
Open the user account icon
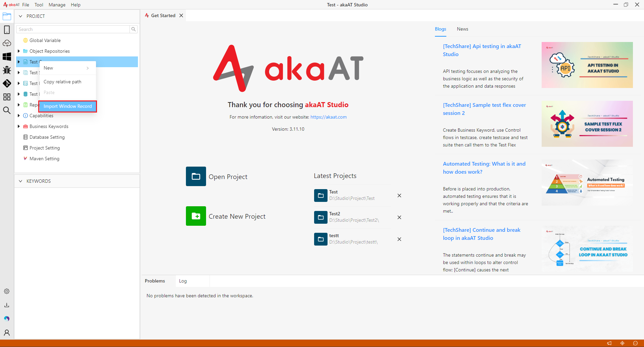click(7, 333)
